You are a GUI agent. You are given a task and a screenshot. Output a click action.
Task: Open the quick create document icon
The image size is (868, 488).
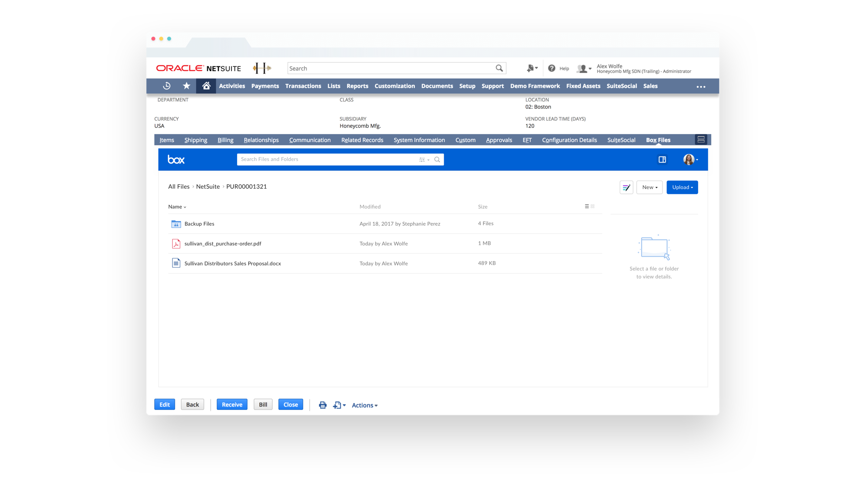531,68
